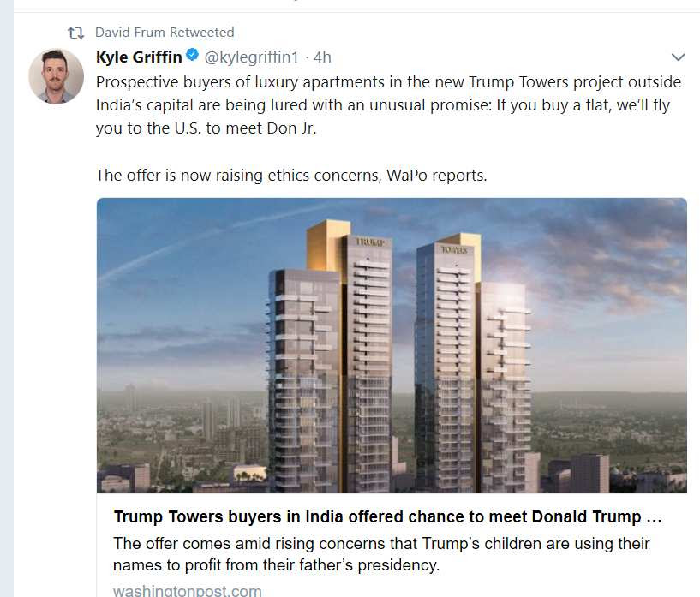Open the tweet options chevron dropdown
The image size is (700, 597).
[678, 57]
